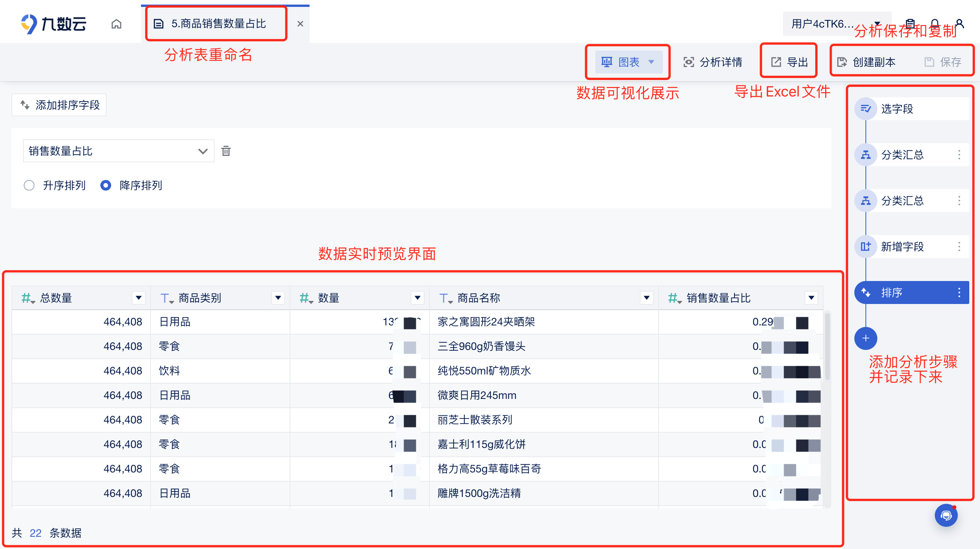Click the 排序 step icon
Image resolution: width=980 pixels, height=549 pixels.
pyautogui.click(x=866, y=292)
